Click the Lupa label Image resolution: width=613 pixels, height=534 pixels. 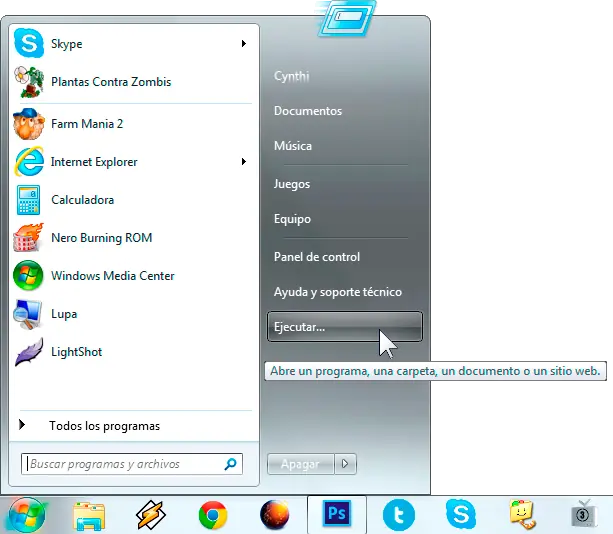pos(64,314)
